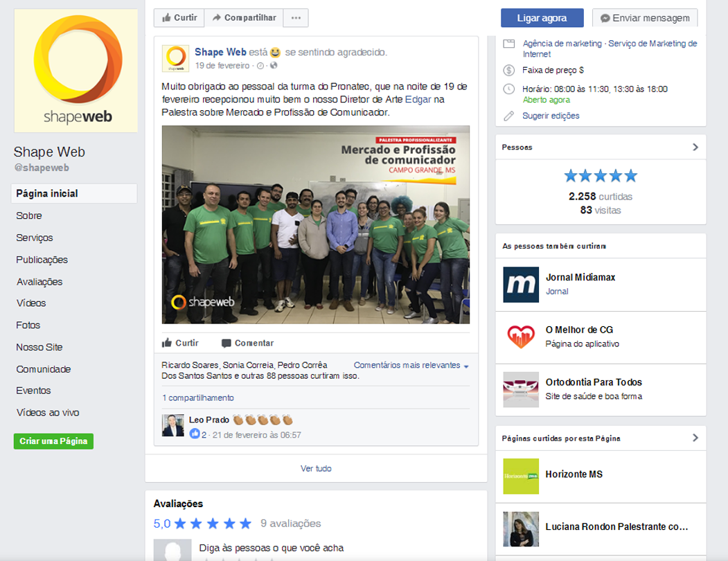Open Horizonte MS page link

coord(574,474)
